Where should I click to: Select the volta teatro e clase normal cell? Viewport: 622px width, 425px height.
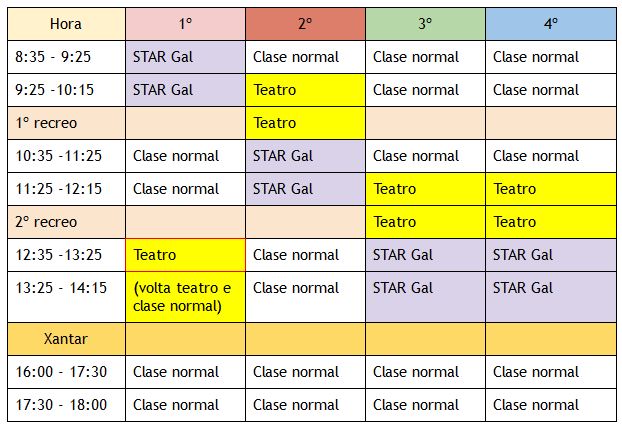pos(186,297)
